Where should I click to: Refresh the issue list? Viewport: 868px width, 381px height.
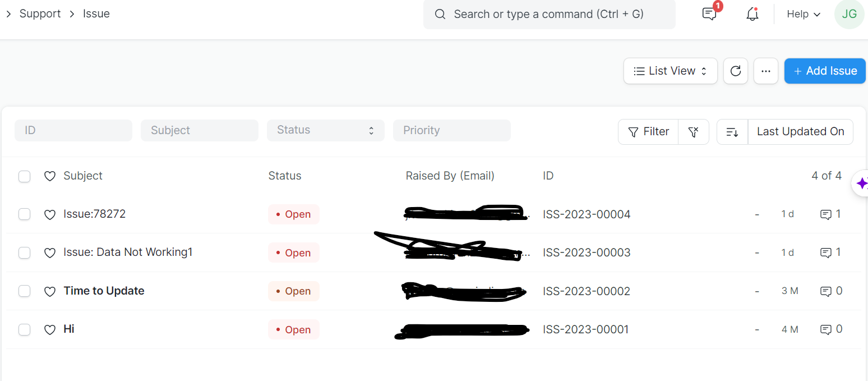735,71
